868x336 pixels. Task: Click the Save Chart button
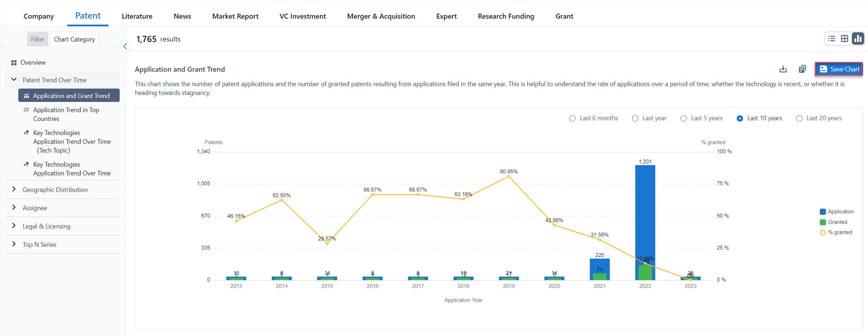point(839,69)
